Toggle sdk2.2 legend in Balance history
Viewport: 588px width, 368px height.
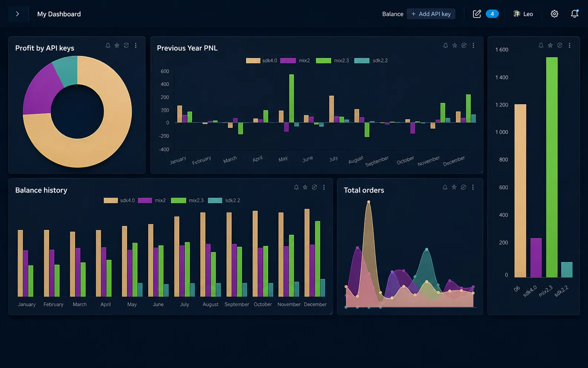(x=224, y=200)
